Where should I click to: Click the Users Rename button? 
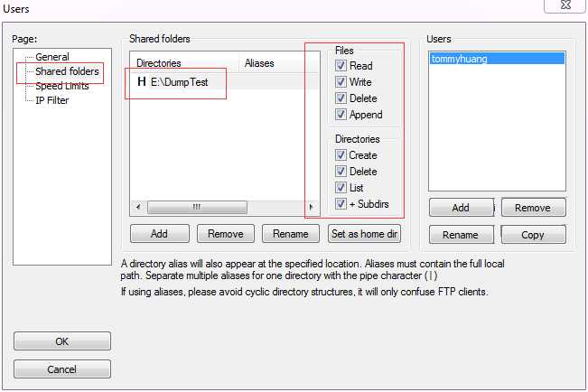pos(462,235)
